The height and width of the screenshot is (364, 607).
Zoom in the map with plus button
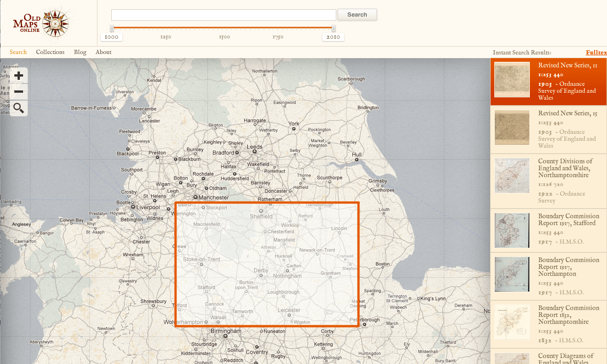18,75
